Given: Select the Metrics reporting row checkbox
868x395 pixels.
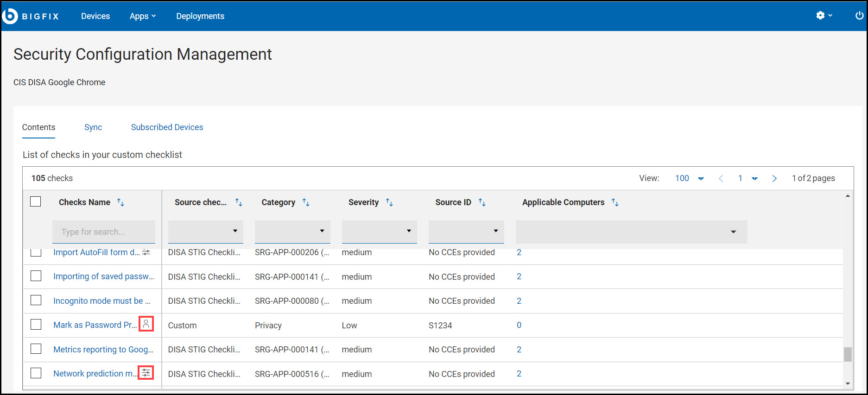Looking at the screenshot, I should coord(36,349).
